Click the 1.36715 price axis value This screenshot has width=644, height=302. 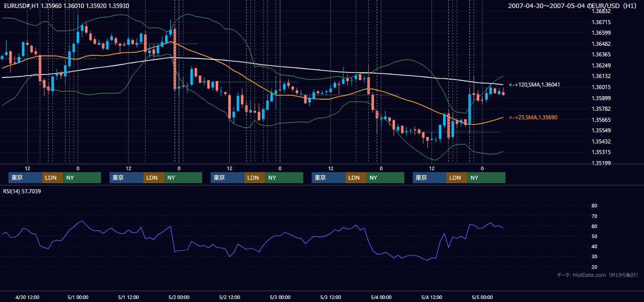click(x=601, y=22)
